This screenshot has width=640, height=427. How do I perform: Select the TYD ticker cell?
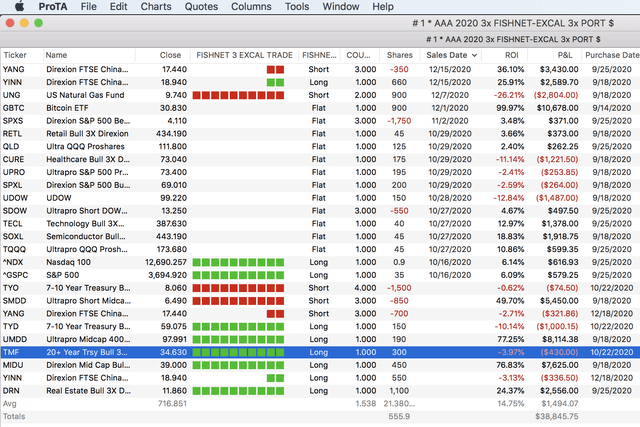[x=11, y=327]
